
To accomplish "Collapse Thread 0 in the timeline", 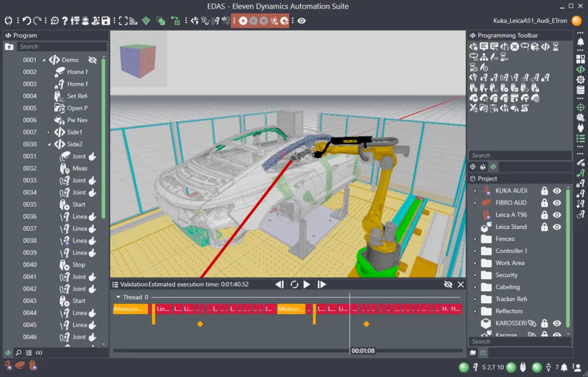I will [x=118, y=297].
